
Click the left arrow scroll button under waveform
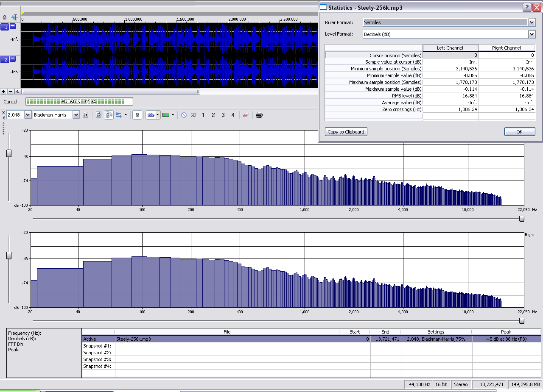pyautogui.click(x=18, y=91)
